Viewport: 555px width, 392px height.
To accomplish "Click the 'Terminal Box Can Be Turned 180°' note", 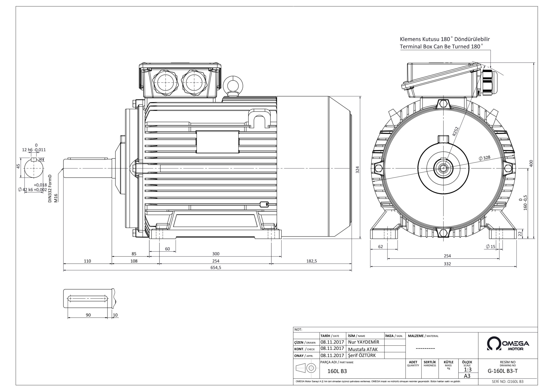I will [x=441, y=47].
